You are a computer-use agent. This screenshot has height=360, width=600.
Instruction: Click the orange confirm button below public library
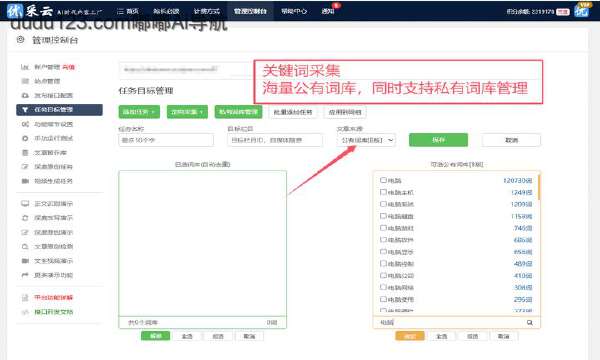click(410, 336)
